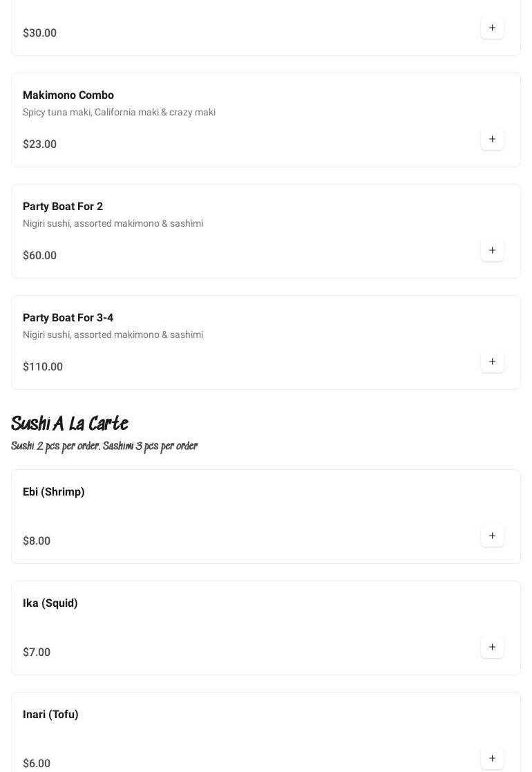The image size is (532, 772).
Task: Select the Ika (Squid) item name
Action: (50, 603)
